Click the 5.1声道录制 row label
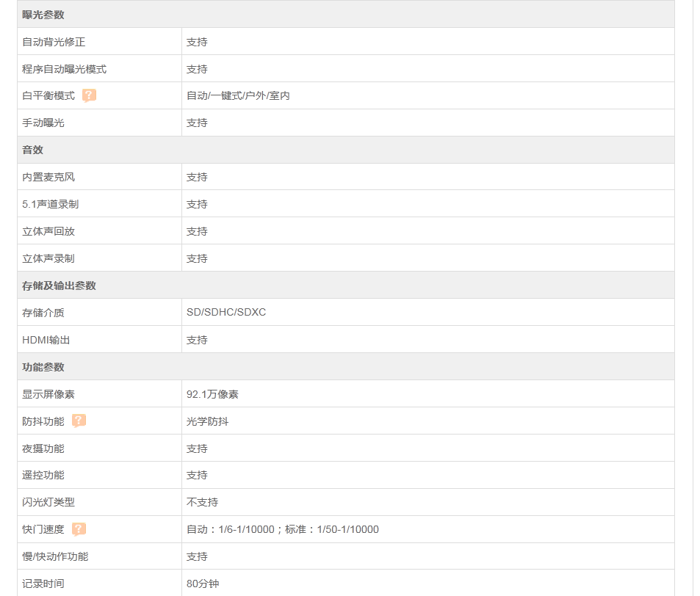 [x=51, y=204]
